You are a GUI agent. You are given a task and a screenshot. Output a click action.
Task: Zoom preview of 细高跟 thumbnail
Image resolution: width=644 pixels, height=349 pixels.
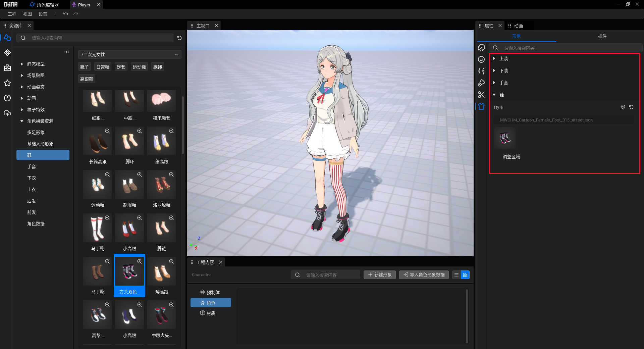pos(171,131)
